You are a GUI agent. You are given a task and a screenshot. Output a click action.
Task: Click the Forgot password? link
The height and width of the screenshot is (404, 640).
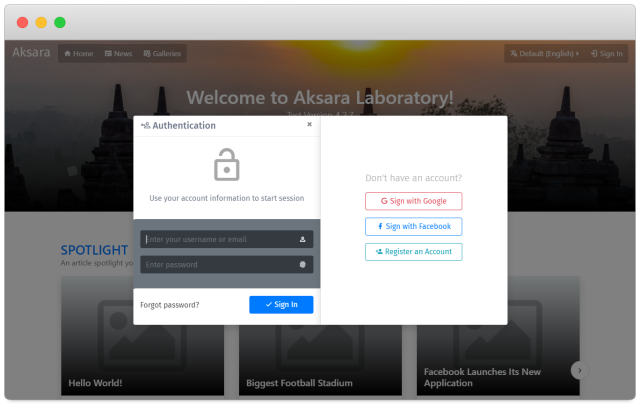point(170,304)
